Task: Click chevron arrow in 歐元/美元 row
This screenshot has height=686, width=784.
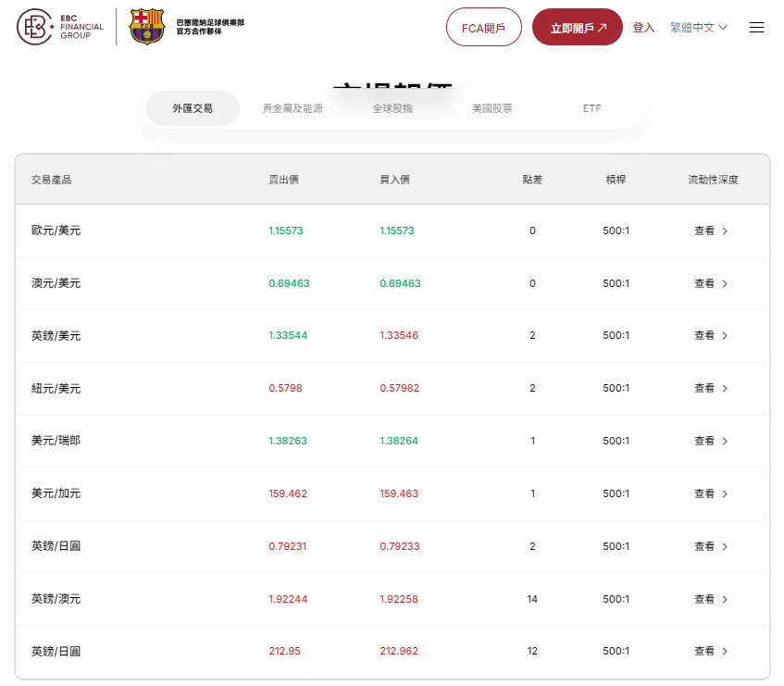Action: 725,231
